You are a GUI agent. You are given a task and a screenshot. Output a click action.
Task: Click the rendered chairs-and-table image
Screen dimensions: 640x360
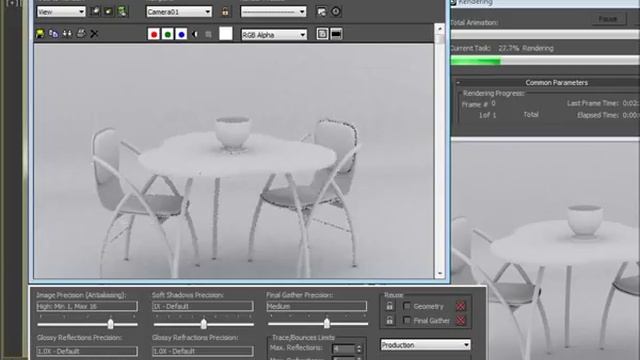coord(234,161)
